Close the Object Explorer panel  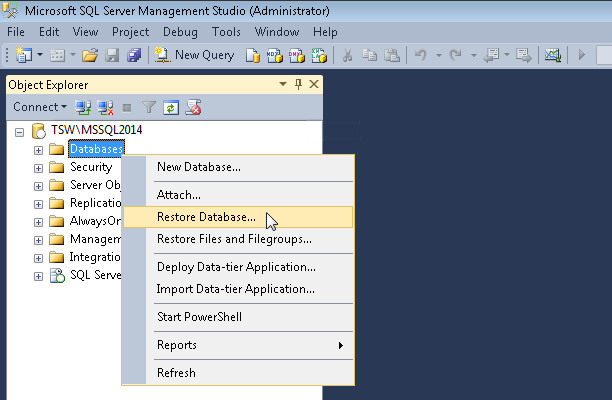pyautogui.click(x=314, y=85)
